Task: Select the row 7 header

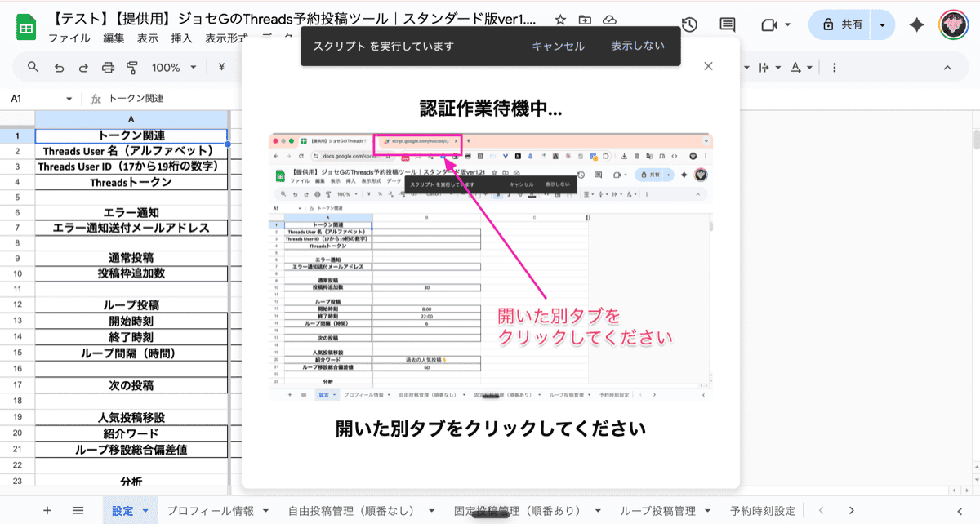Action: [x=17, y=229]
